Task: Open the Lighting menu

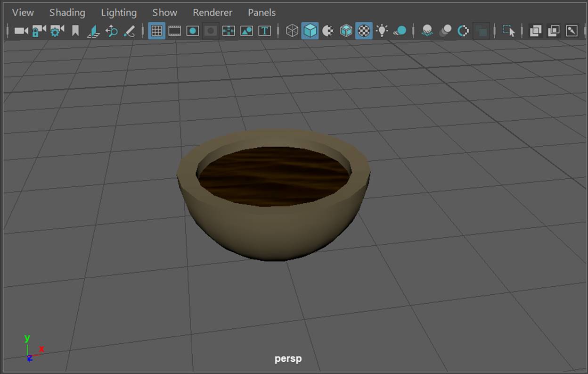Action: 119,13
